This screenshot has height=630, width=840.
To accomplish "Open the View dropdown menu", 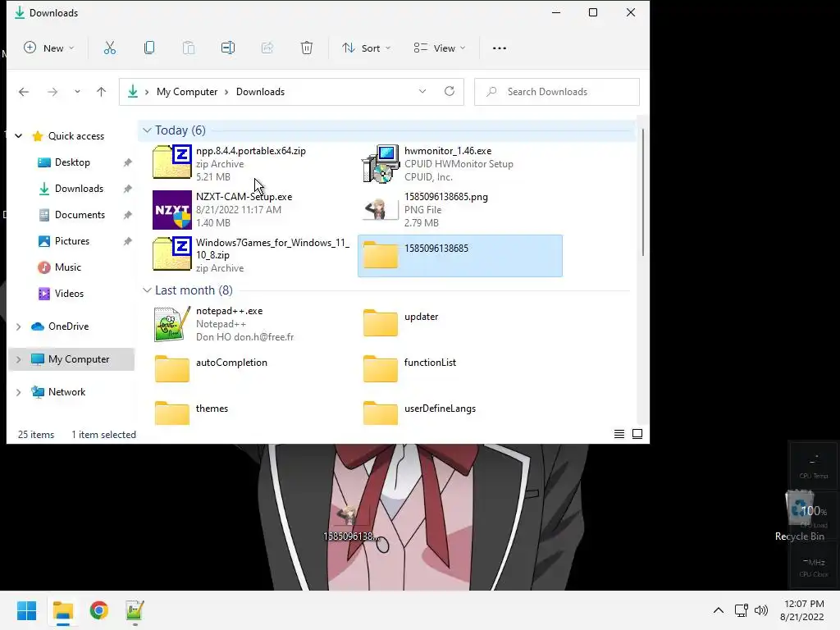I will point(440,48).
